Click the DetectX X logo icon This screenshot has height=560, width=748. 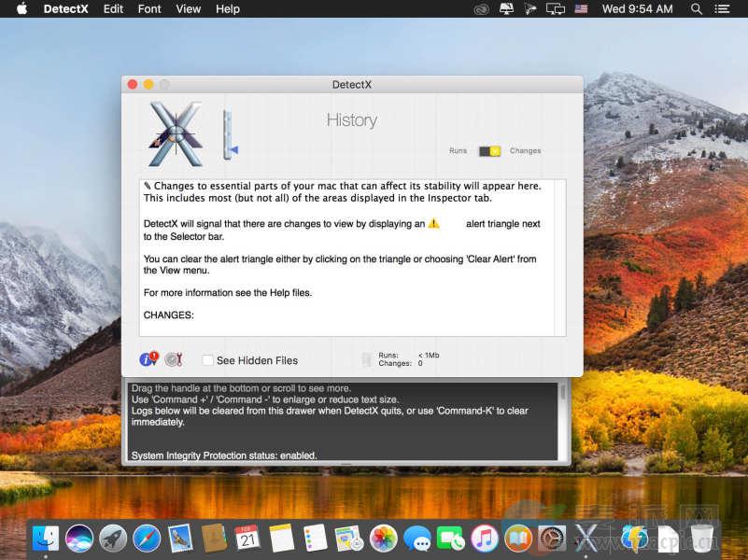pos(176,133)
